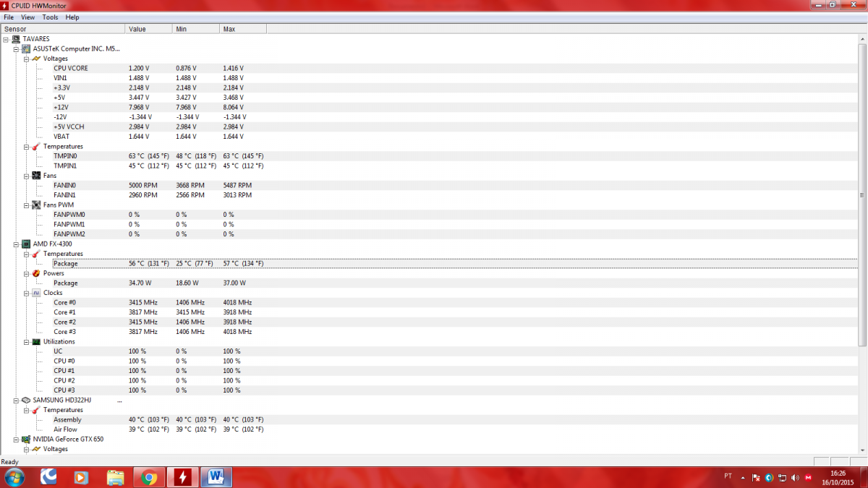The height and width of the screenshot is (488, 868).
Task: Click the AMD FX-4300 processor icon
Action: coord(27,244)
